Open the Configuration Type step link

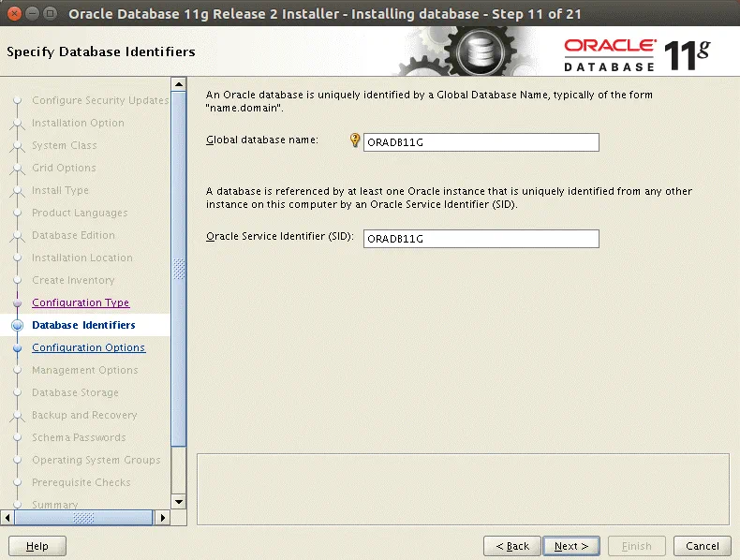coord(81,303)
